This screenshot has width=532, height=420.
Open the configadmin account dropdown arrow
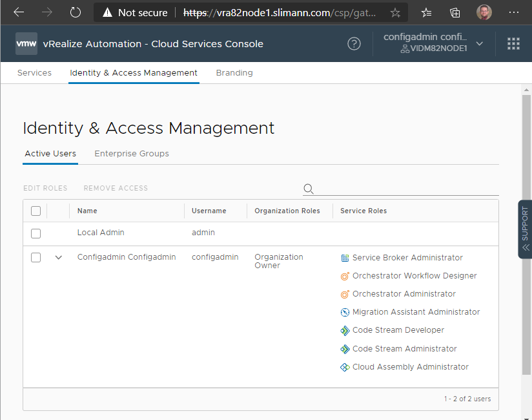[x=480, y=44]
